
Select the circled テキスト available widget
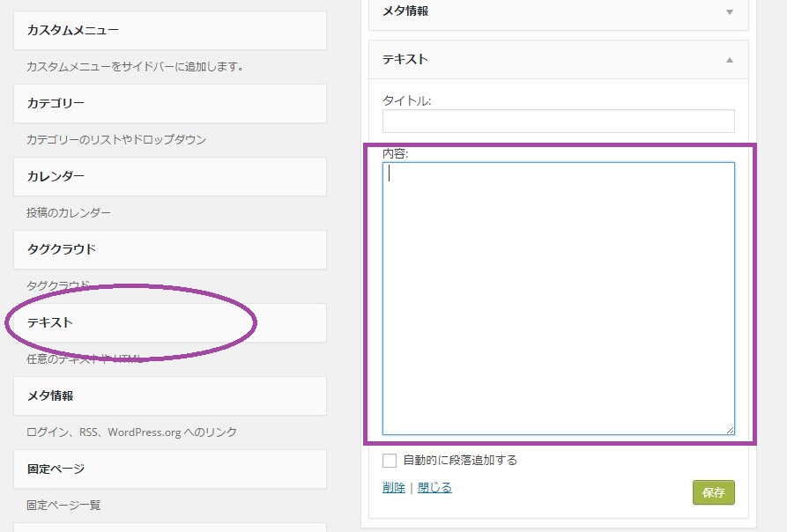170,323
